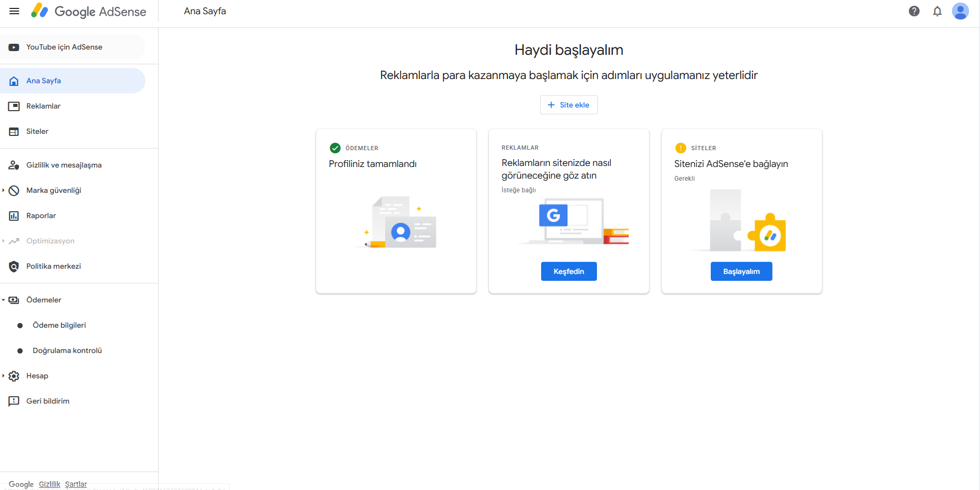The height and width of the screenshot is (490, 980).
Task: Click the plus icon in Site ekle
Action: (x=551, y=105)
